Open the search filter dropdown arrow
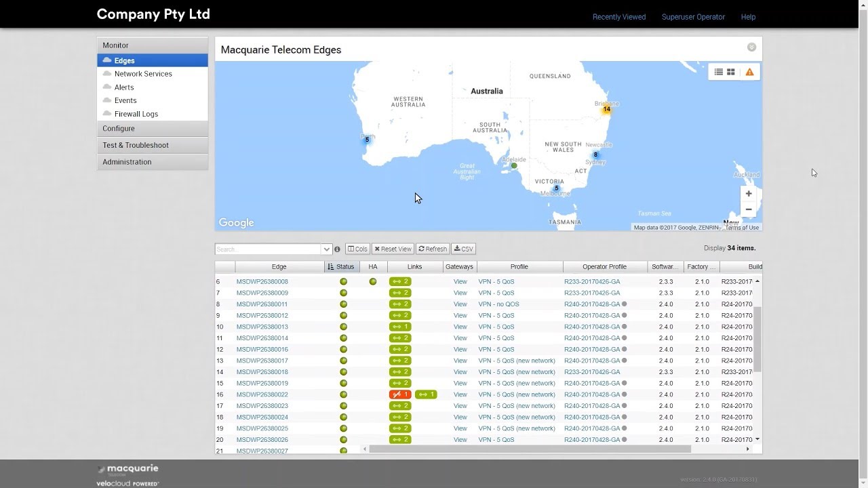The height and width of the screenshot is (488, 868). [x=326, y=249]
